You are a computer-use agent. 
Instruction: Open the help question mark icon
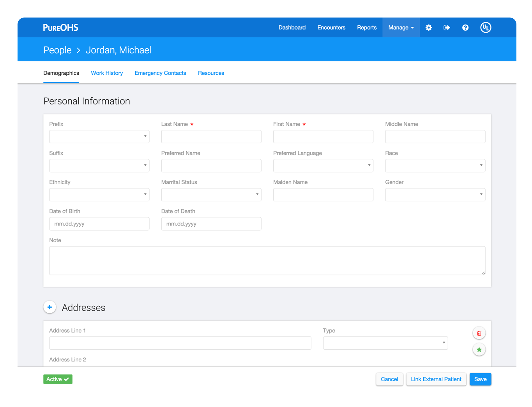pos(465,28)
